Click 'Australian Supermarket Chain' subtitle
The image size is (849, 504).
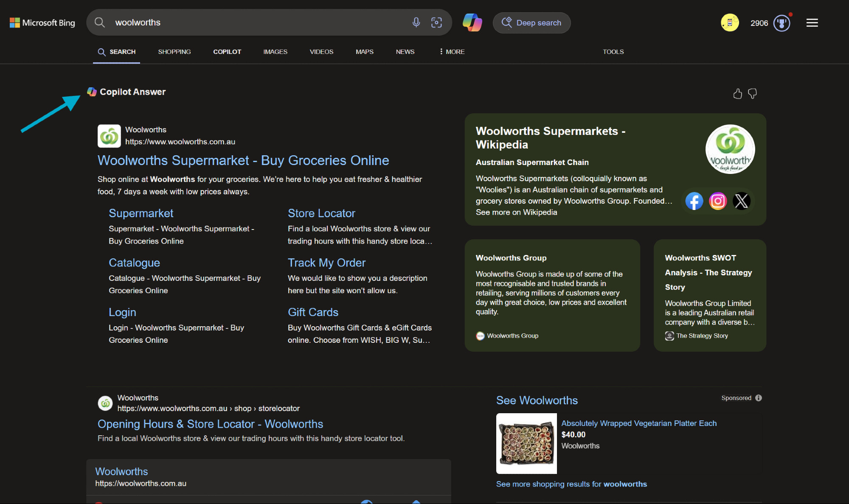(x=532, y=162)
